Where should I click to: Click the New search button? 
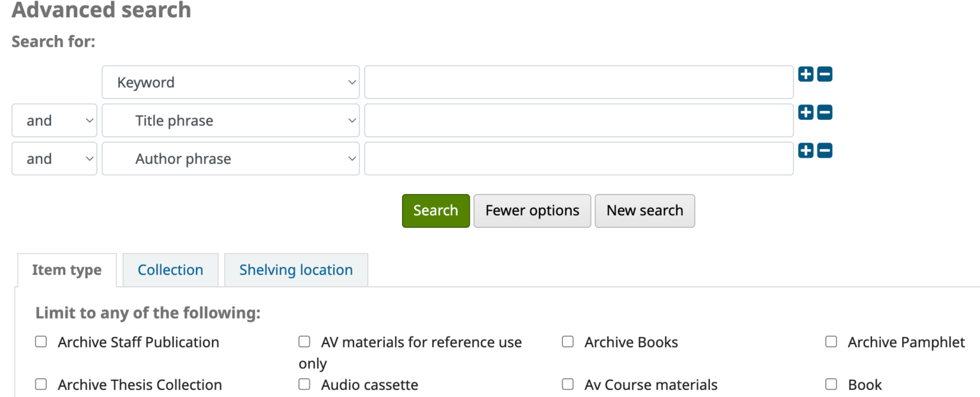point(645,211)
